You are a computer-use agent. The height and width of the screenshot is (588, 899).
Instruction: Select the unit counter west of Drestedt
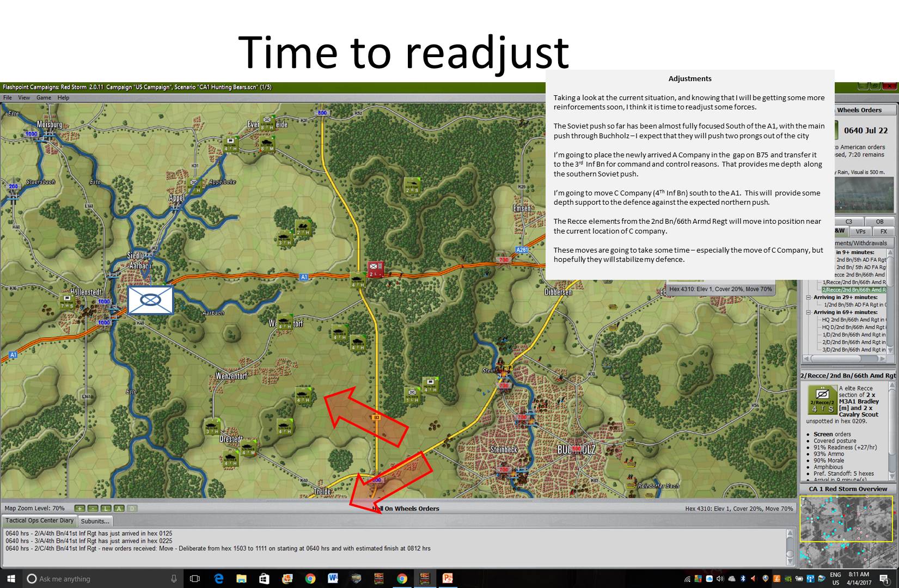coord(212,426)
